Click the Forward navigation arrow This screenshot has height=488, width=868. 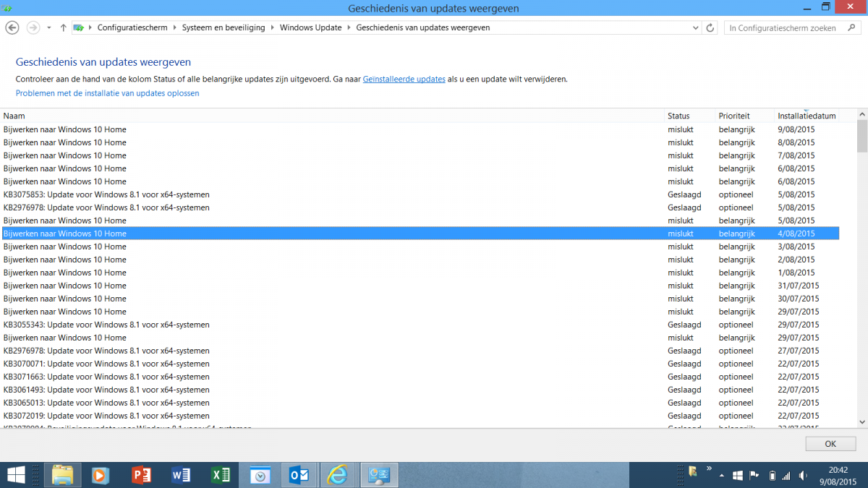33,27
